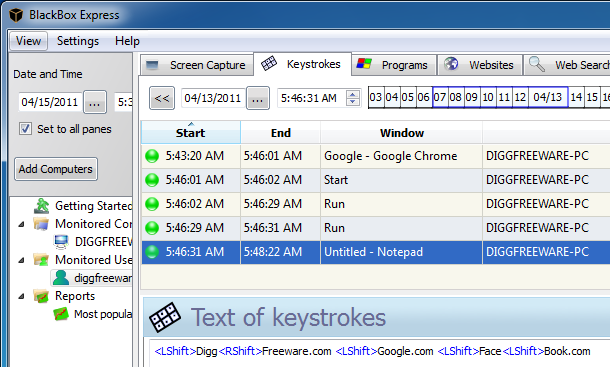Switch to the Web Search tab
This screenshot has width=610, height=367.
coord(568,65)
